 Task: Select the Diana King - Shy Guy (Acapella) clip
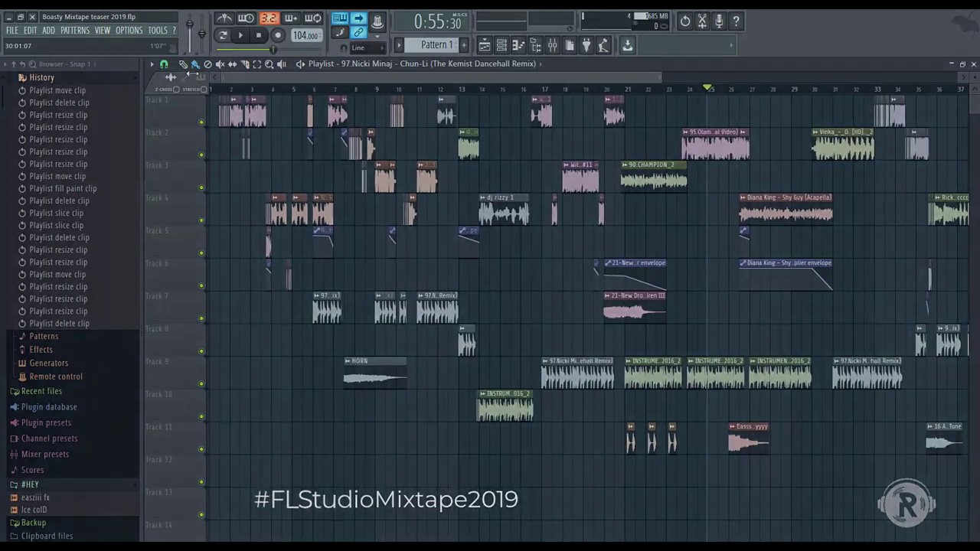coord(786,208)
